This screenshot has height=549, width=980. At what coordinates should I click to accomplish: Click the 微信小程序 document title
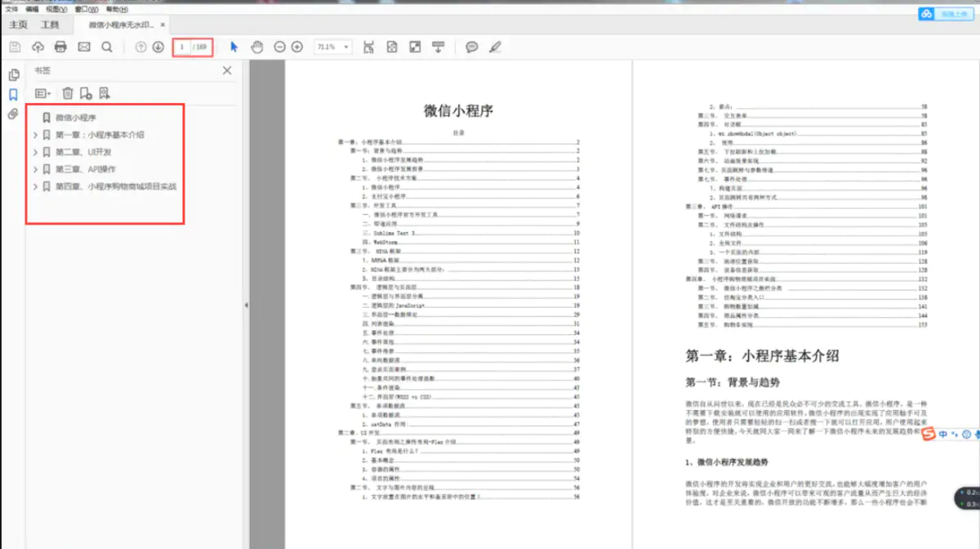tap(458, 110)
